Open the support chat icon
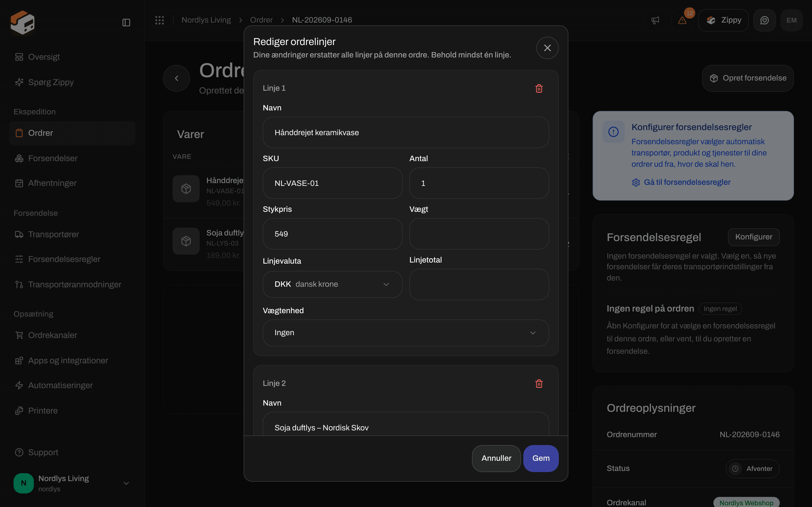This screenshot has height=507, width=812. (x=764, y=20)
